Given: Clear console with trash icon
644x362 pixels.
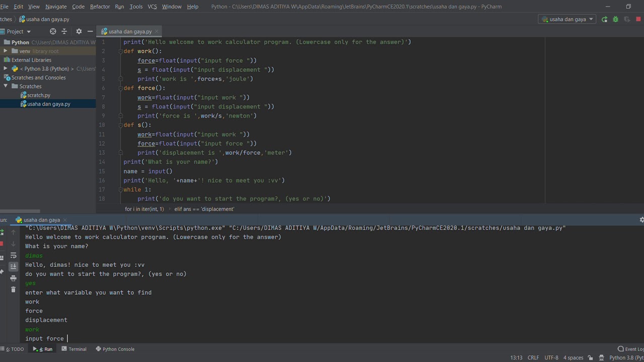Looking at the screenshot, I should coord(14,290).
